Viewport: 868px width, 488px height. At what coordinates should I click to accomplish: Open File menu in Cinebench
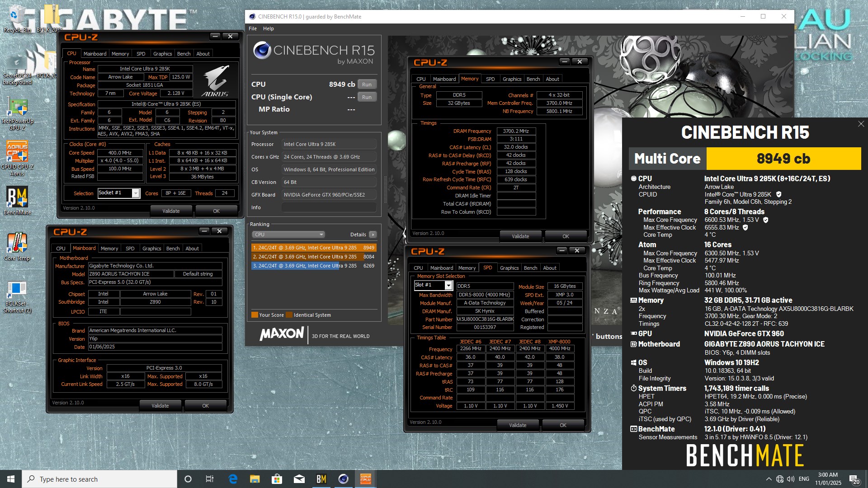[x=253, y=28]
